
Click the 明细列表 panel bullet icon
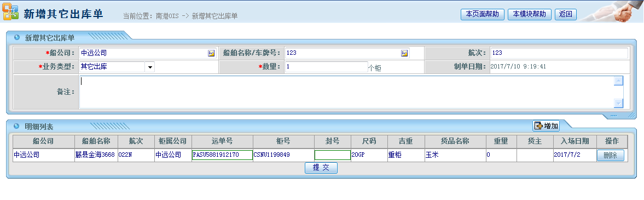click(x=17, y=125)
